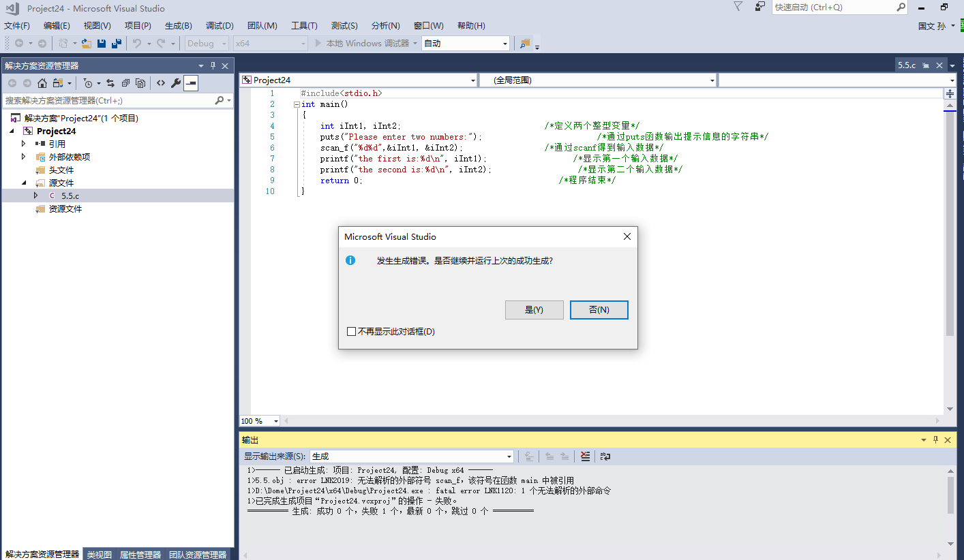Toggle Show All Files in Solution Explorer
This screenshot has width=964, height=560.
pos(140,83)
